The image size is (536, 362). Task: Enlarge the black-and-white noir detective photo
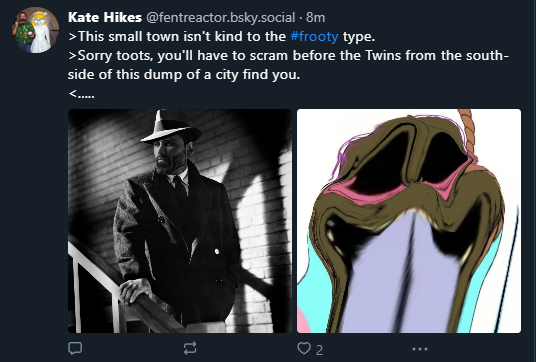coord(180,221)
